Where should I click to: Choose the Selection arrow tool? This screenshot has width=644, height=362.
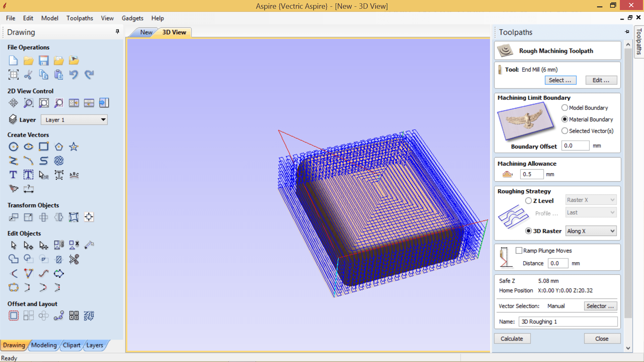[13, 245]
